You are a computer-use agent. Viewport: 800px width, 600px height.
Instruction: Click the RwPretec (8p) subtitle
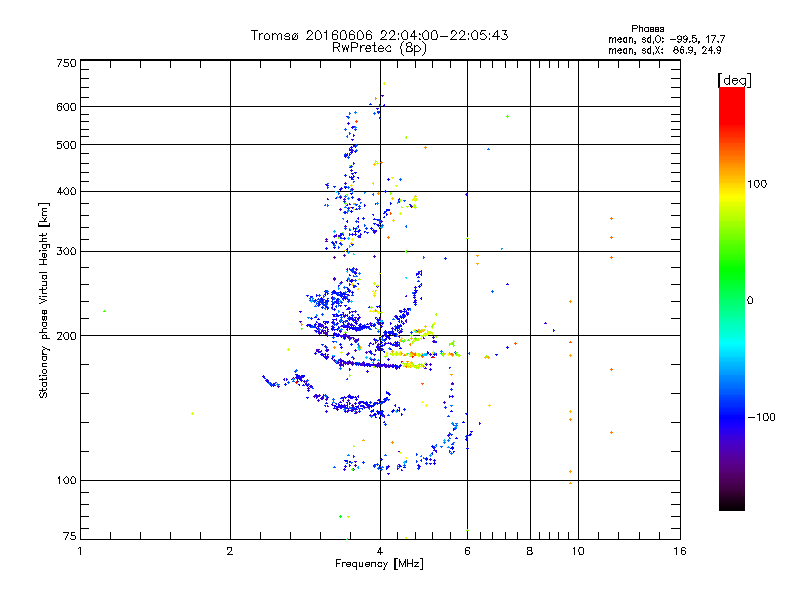pyautogui.click(x=379, y=48)
